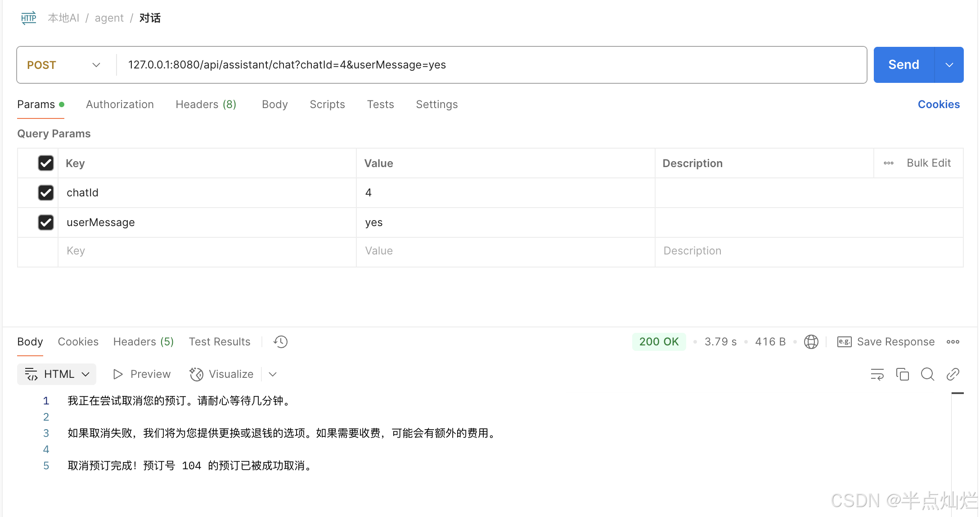The image size is (980, 517).
Task: Switch to the Authorization tab
Action: [x=120, y=104]
